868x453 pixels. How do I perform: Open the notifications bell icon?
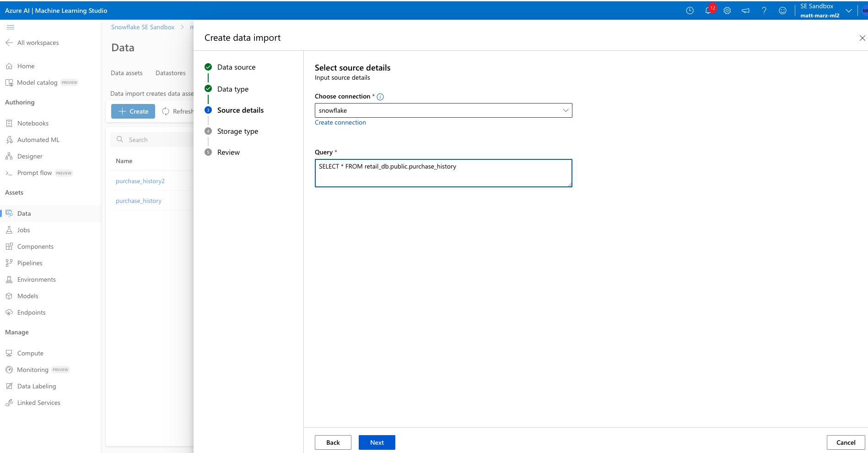[708, 11]
